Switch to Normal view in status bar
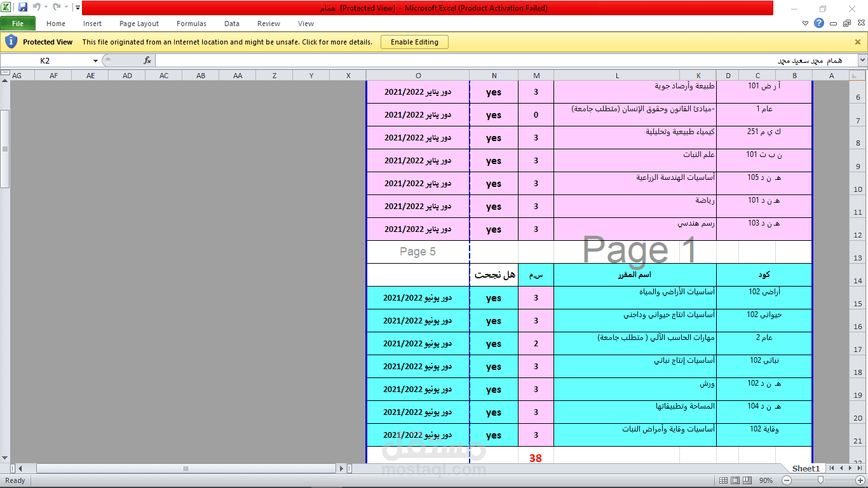 [723, 480]
